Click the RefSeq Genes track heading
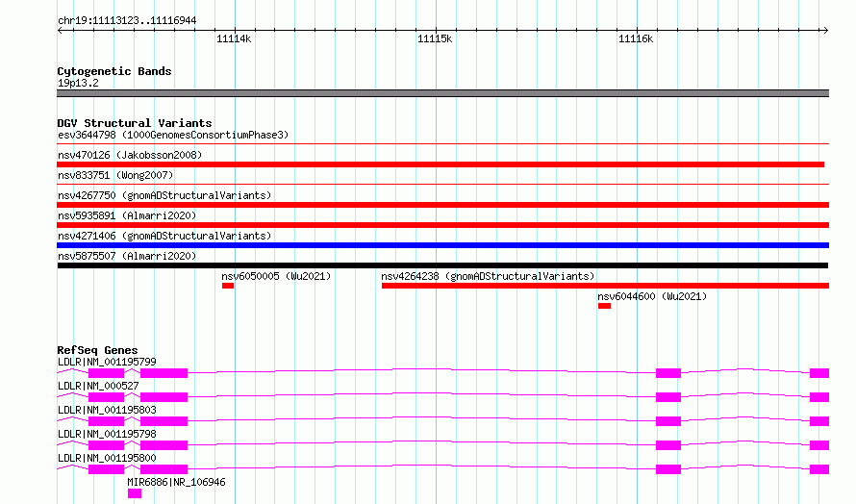Image resolution: width=856 pixels, height=504 pixels. coord(97,350)
